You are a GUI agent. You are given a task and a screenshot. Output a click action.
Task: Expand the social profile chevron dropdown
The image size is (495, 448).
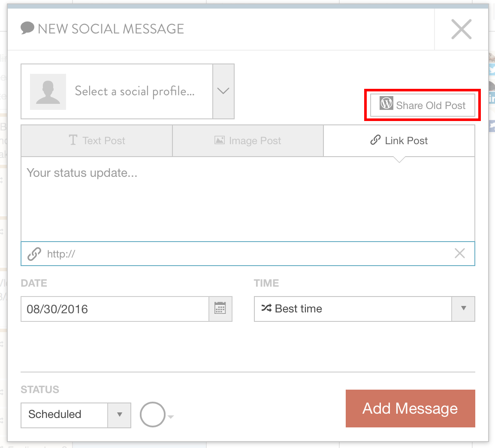pyautogui.click(x=223, y=91)
